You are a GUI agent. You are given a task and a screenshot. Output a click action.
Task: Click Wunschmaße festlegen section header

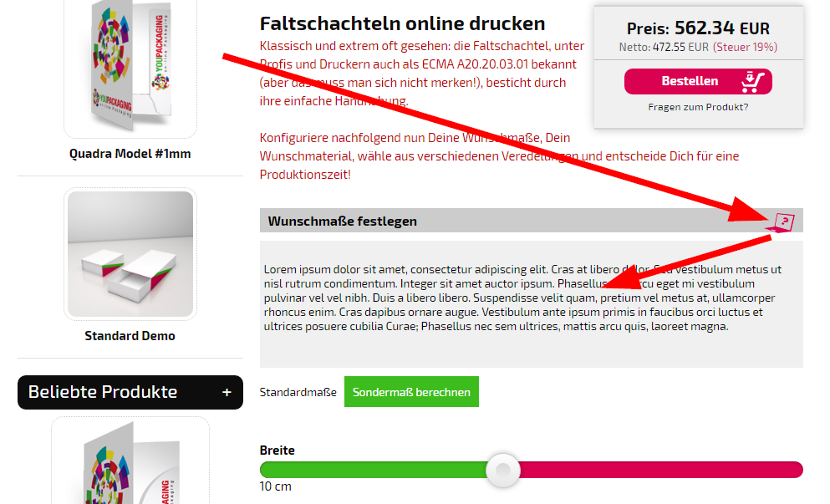pyautogui.click(x=531, y=221)
